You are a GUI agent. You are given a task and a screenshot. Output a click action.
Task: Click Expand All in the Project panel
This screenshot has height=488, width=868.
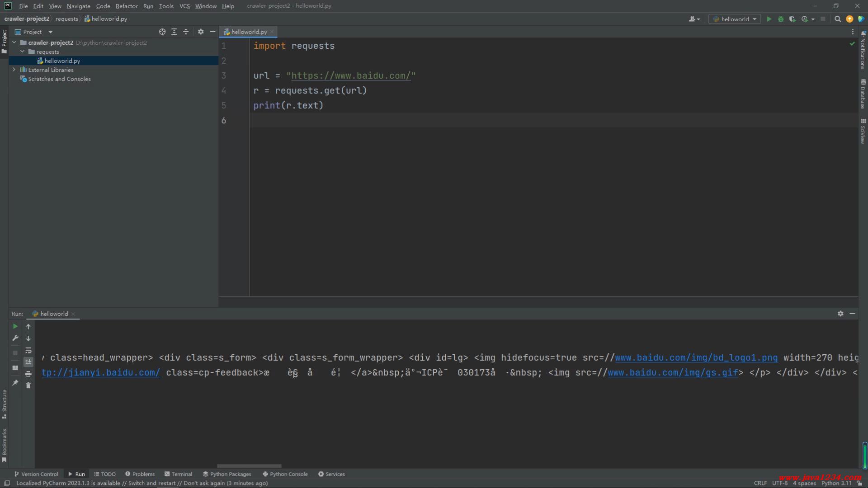point(174,32)
